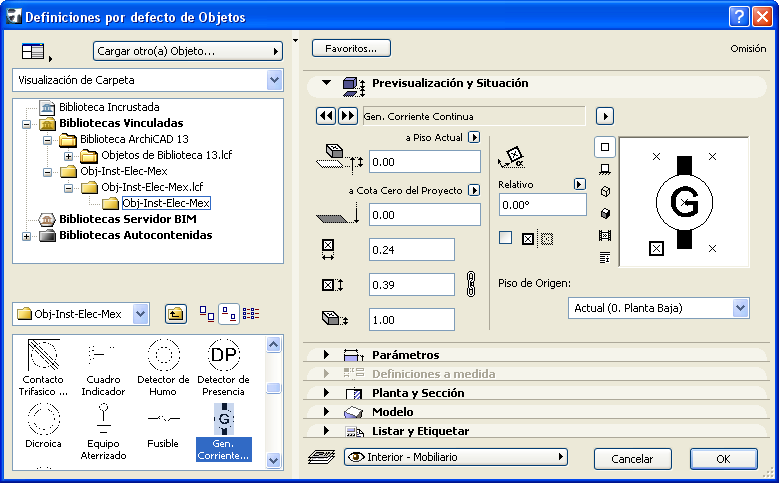This screenshot has width=779, height=483.
Task: Toggle the 'a Piso Actual' reference arrow
Action: click(x=474, y=137)
